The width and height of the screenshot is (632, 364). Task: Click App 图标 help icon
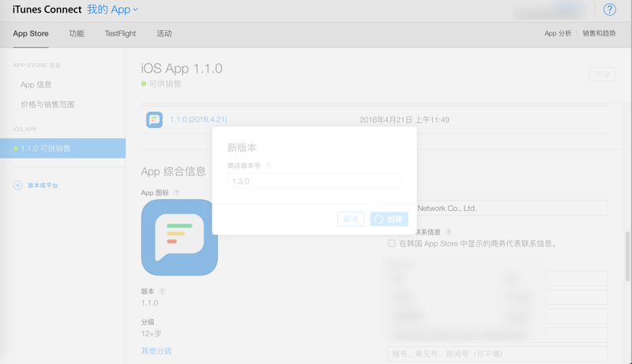pyautogui.click(x=176, y=193)
